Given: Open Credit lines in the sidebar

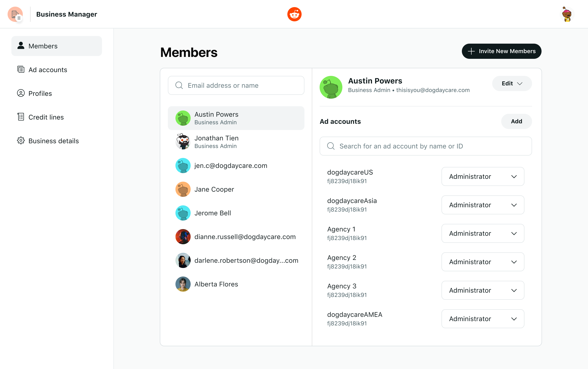Looking at the screenshot, I should [x=57, y=117].
